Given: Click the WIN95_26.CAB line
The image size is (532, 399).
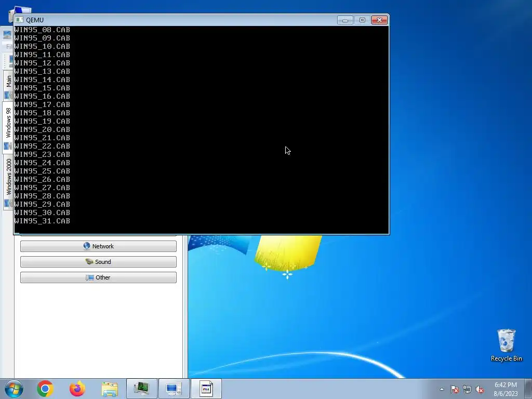Looking at the screenshot, I should (x=42, y=179).
